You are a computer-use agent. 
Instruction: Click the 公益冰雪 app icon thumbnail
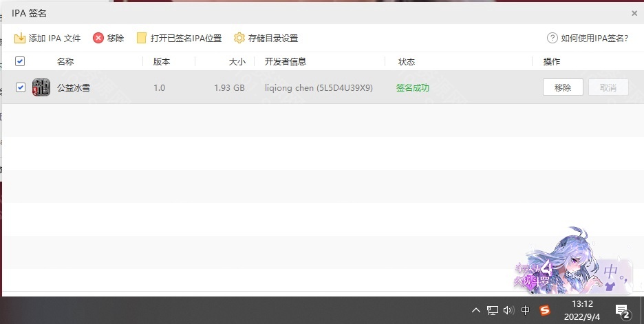41,87
